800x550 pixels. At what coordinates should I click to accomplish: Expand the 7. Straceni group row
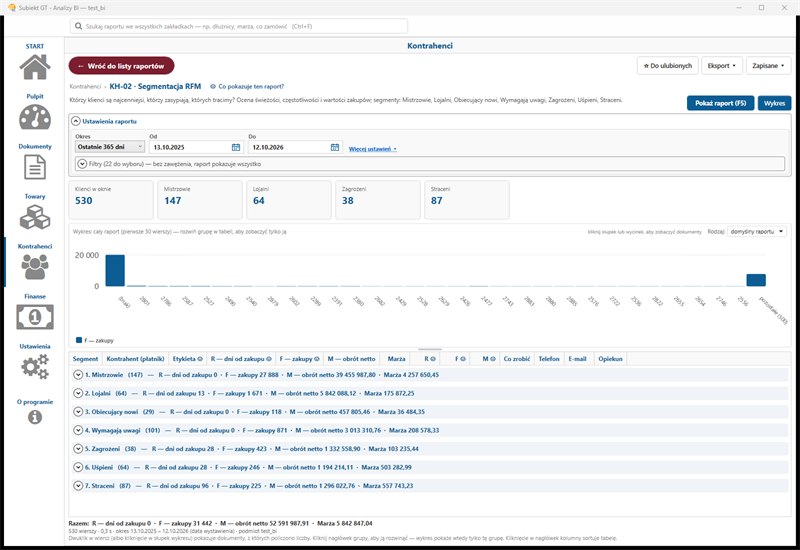coord(78,486)
